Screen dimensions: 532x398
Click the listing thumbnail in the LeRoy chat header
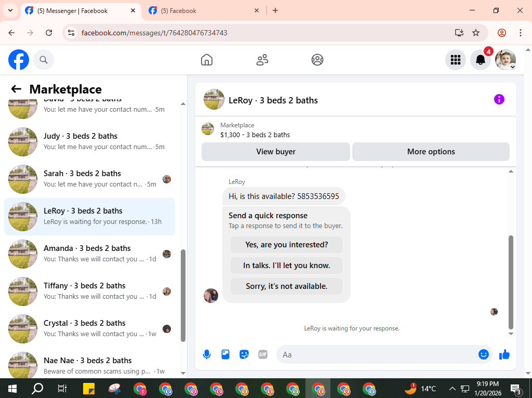coord(214,99)
